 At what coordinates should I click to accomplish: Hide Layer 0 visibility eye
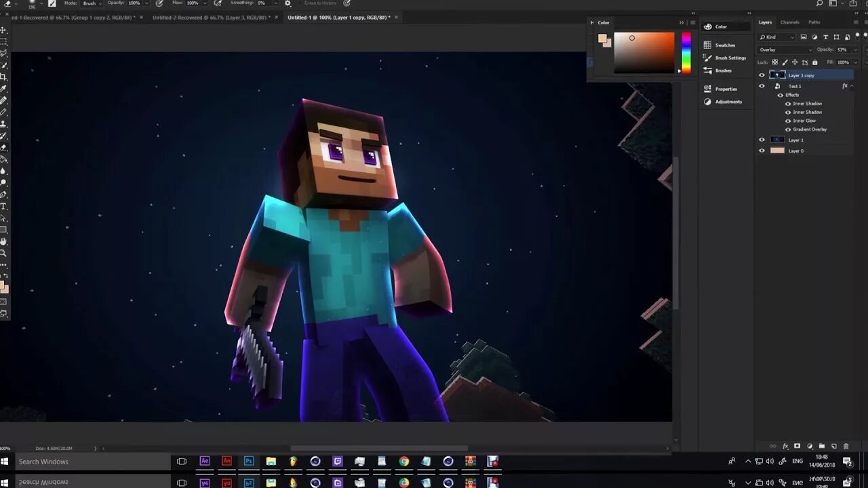[762, 150]
